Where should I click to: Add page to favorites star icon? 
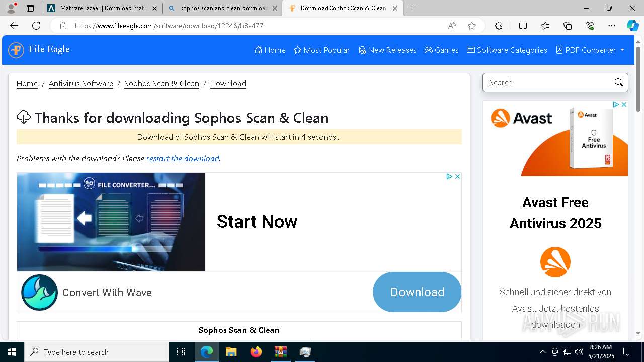coord(472,26)
